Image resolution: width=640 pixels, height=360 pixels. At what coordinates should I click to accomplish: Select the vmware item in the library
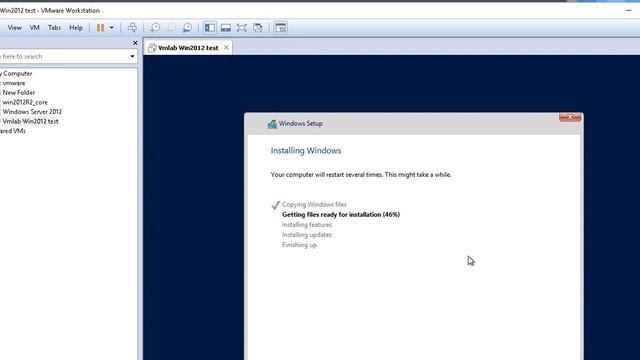[13, 83]
